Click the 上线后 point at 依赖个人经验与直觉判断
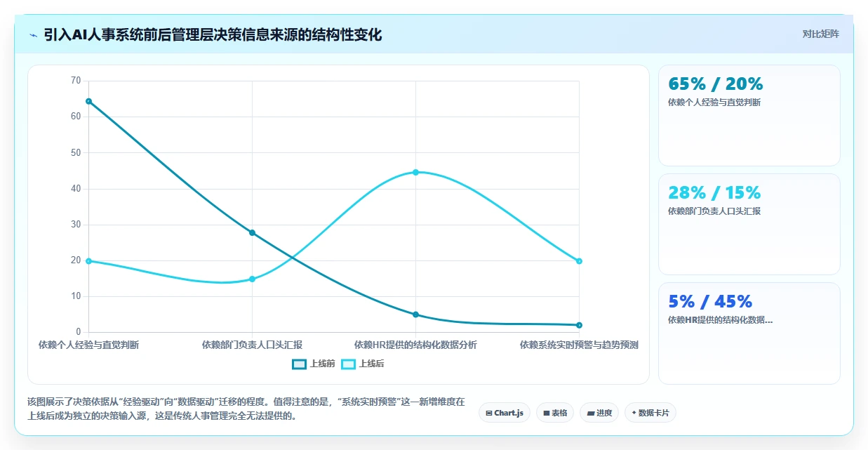This screenshot has width=868, height=450. [x=88, y=261]
